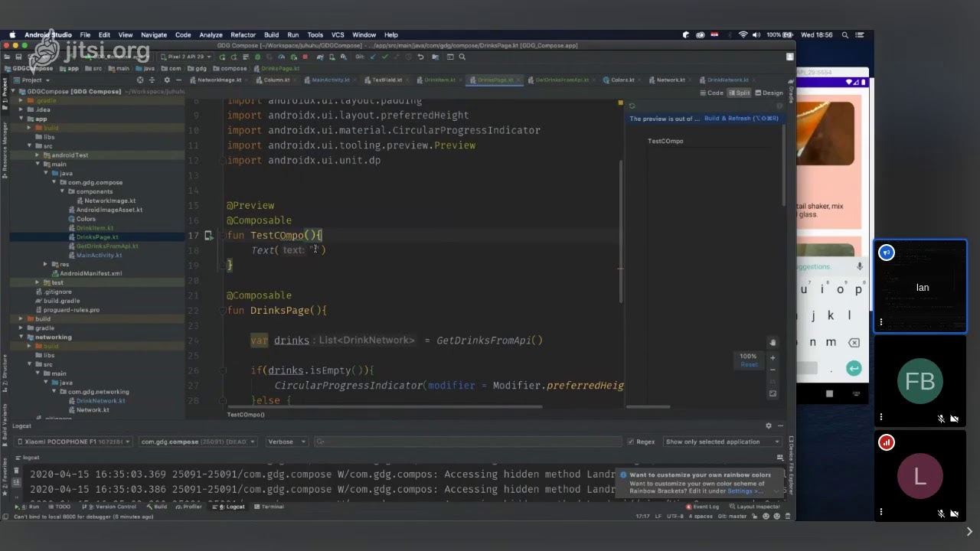Click zoom in plus icon in preview
The height and width of the screenshot is (551, 980).
pyautogui.click(x=773, y=357)
